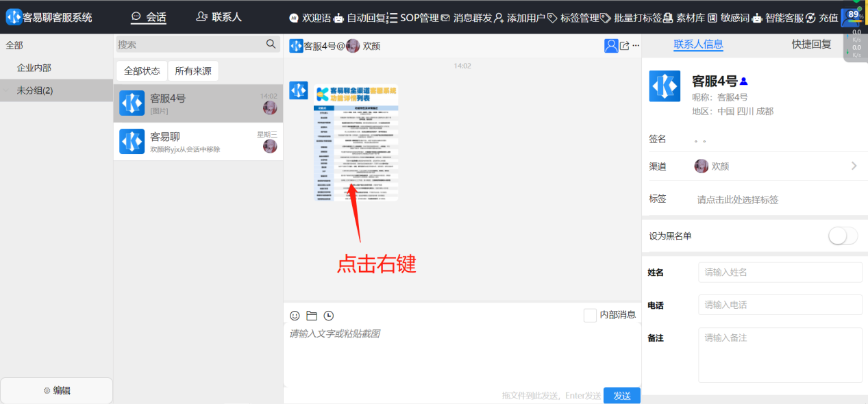Open the emoji picker in message toolbar
This screenshot has width=868, height=404.
(295, 316)
